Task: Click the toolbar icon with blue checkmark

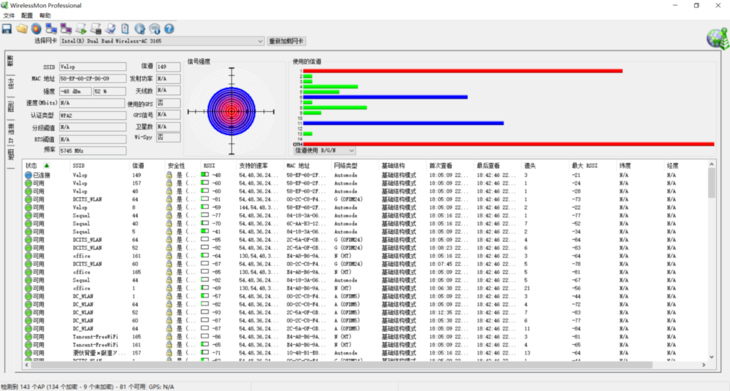Action: point(111,29)
